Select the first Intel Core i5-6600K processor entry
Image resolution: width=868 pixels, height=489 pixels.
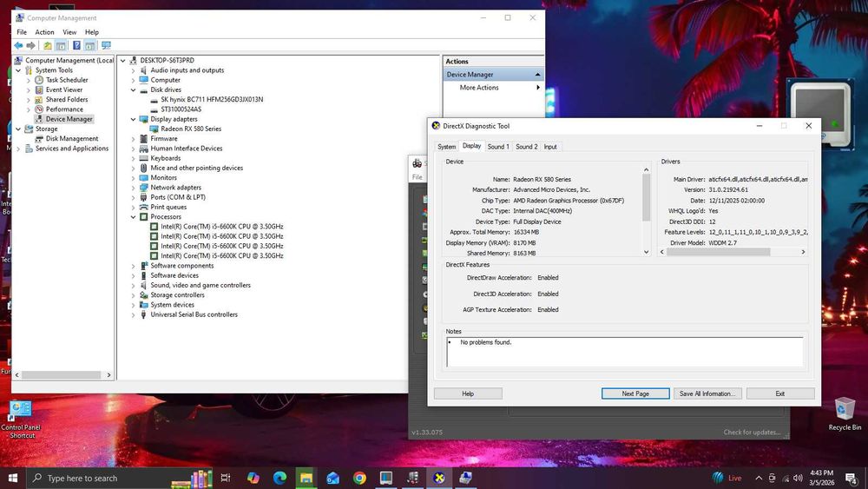click(222, 227)
